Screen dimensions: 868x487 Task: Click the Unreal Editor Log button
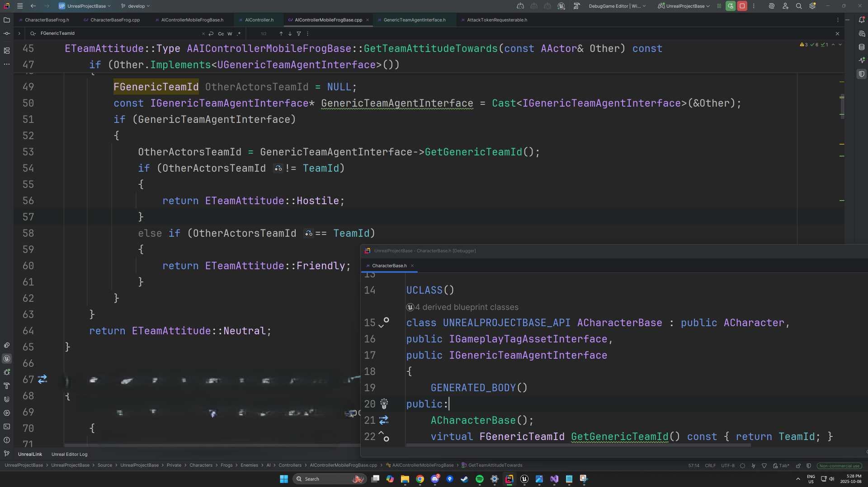pos(69,454)
